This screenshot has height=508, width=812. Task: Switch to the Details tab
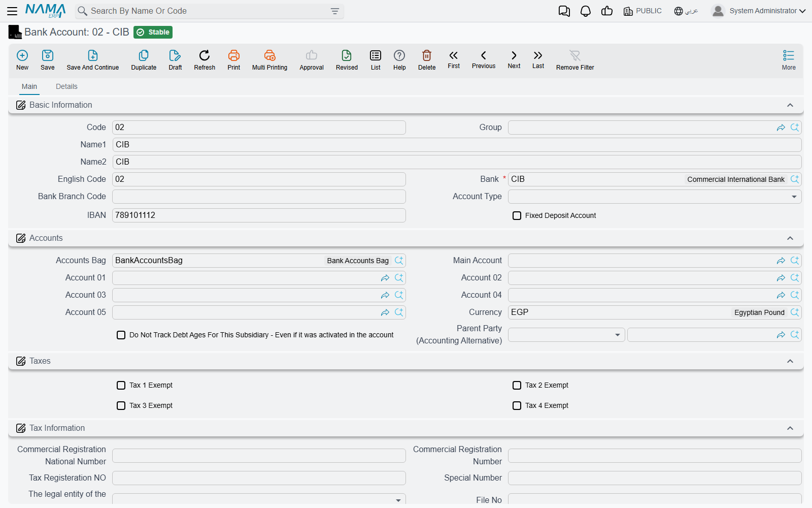pos(66,87)
